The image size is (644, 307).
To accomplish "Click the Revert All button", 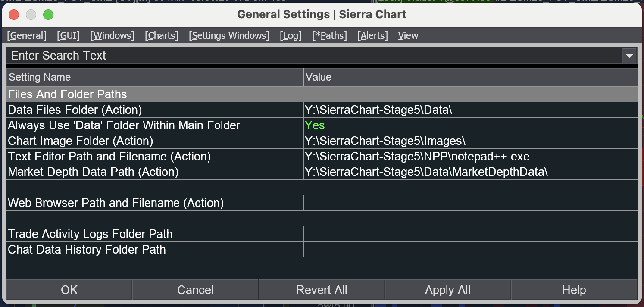I will [322, 290].
